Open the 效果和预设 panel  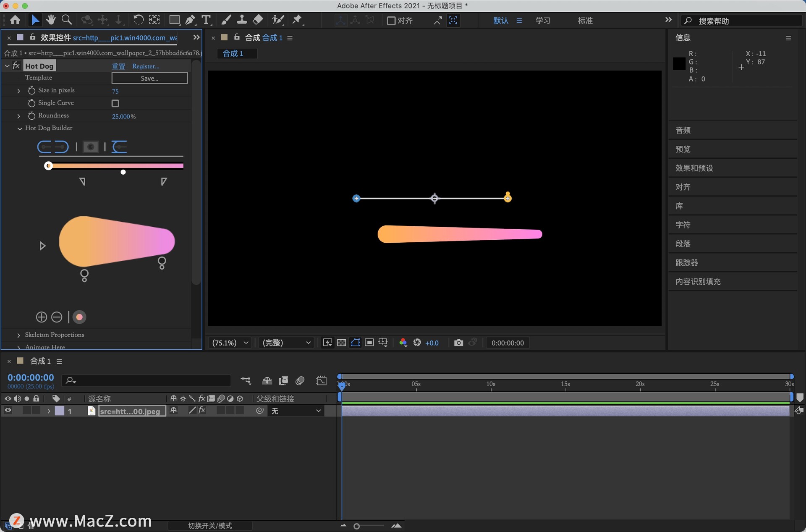(x=694, y=168)
